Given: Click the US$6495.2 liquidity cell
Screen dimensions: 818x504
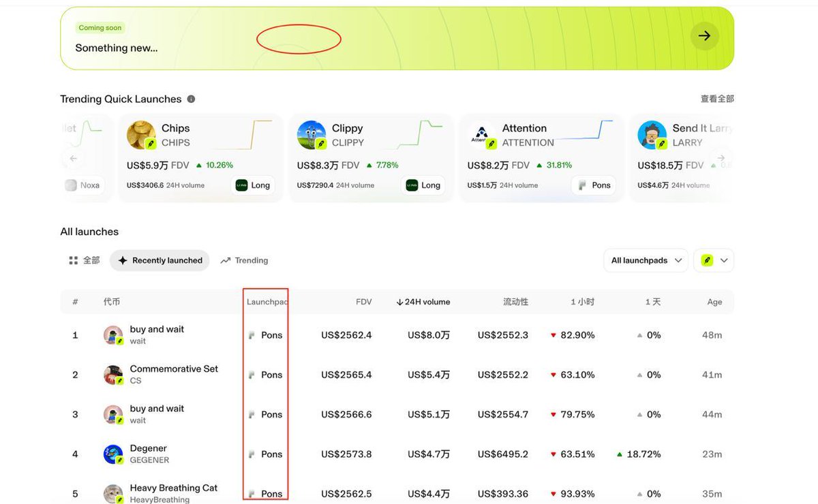Looking at the screenshot, I should pos(503,454).
